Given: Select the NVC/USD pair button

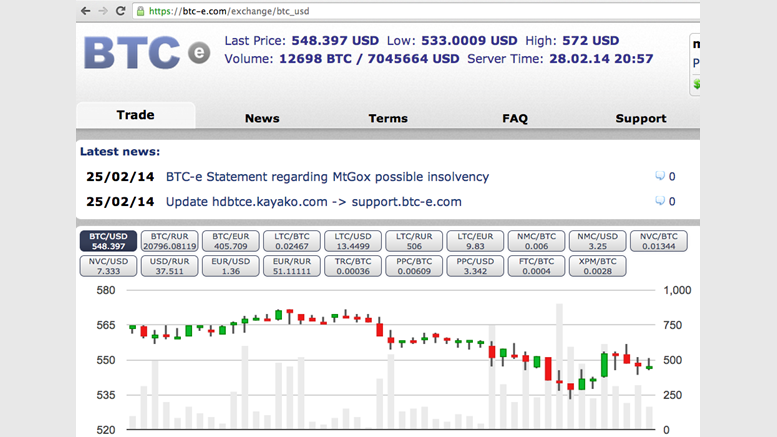Looking at the screenshot, I should 108,266.
